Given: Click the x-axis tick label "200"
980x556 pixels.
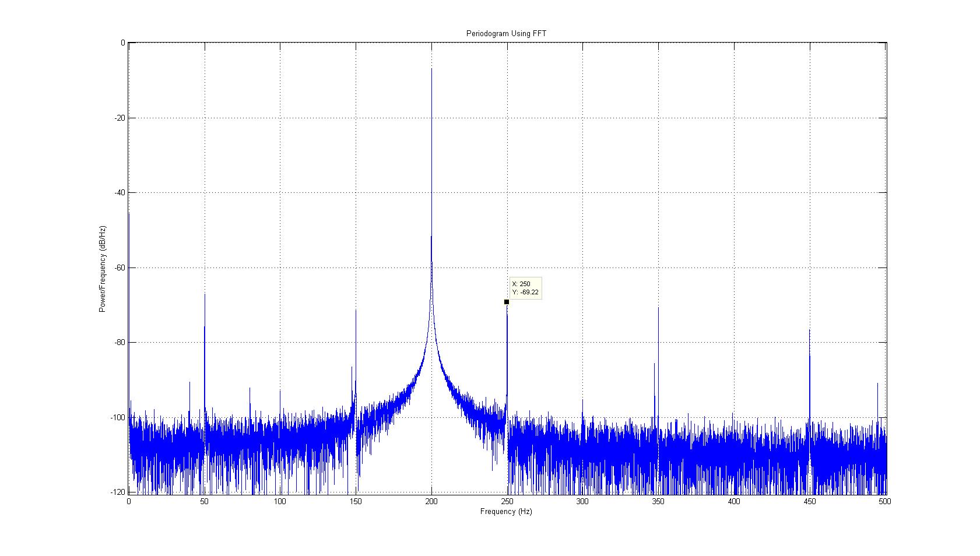Looking at the screenshot, I should pyautogui.click(x=431, y=501).
